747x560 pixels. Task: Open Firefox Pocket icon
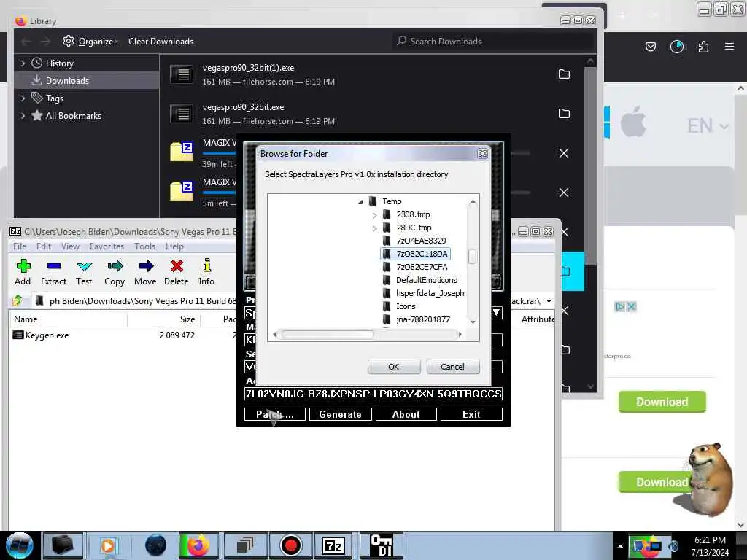click(x=650, y=47)
